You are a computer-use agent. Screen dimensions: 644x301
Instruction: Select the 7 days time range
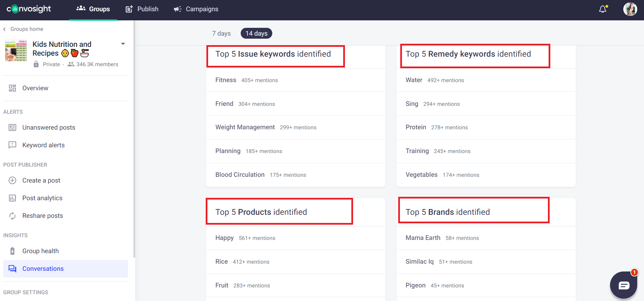221,34
